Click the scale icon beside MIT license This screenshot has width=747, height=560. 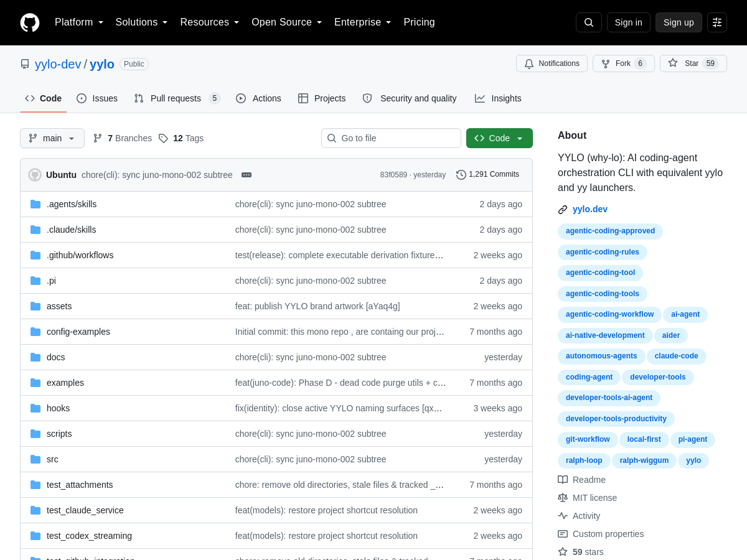[563, 498]
